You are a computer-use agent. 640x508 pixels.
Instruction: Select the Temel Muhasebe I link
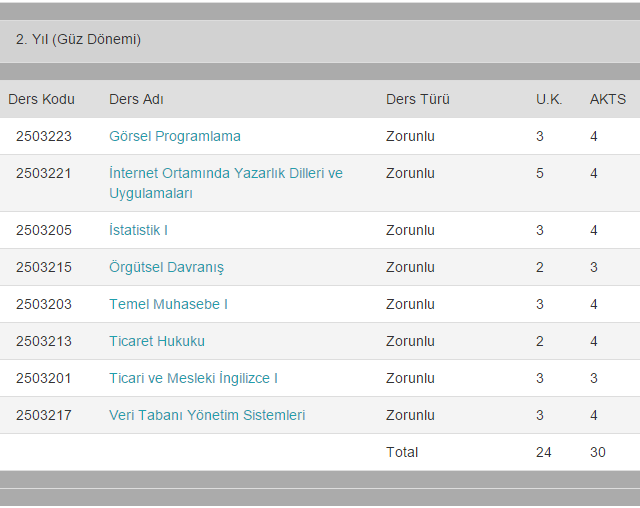[168, 304]
